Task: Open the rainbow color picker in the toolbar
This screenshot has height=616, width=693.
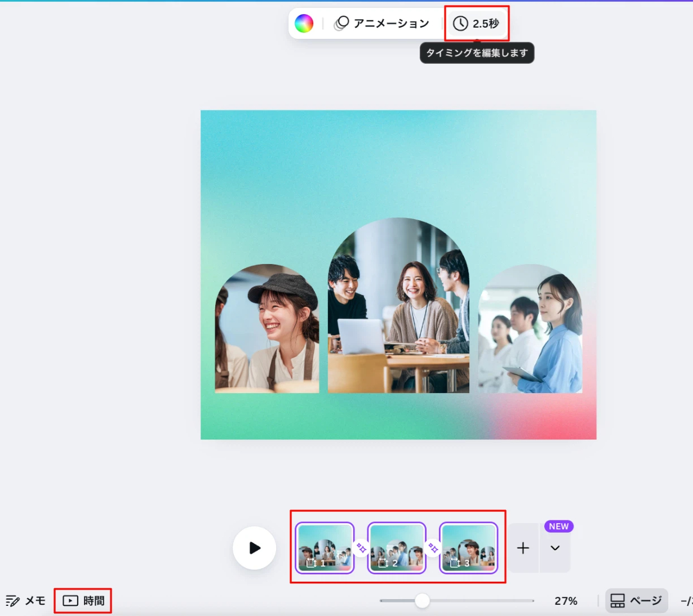Action: [304, 23]
